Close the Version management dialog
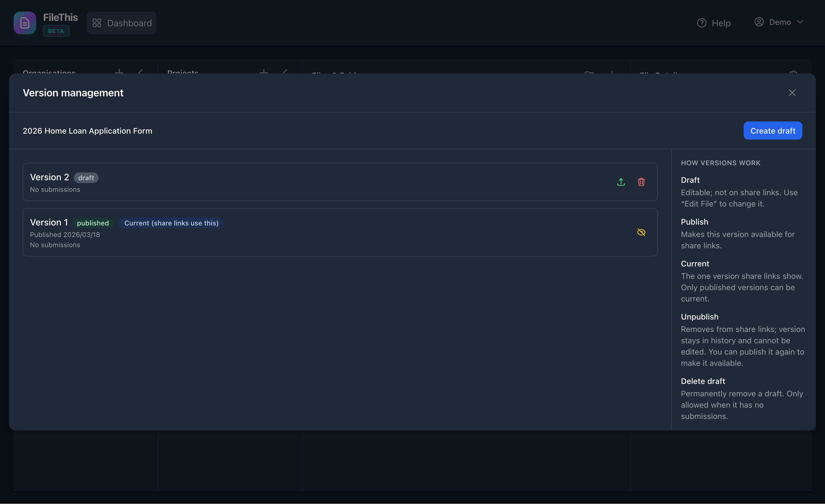 coord(792,92)
